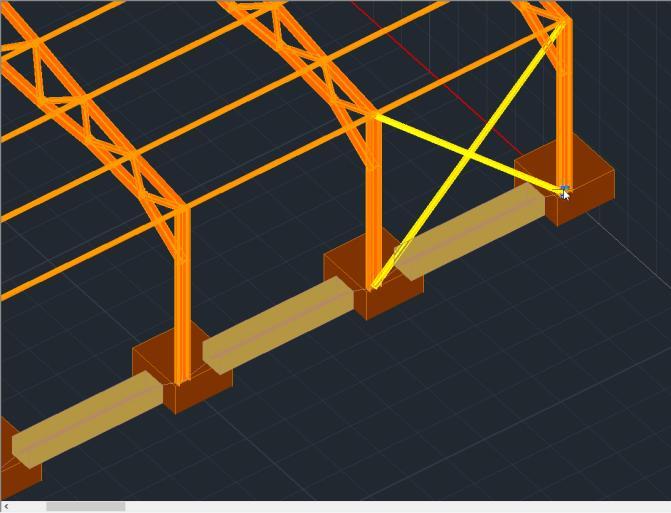This screenshot has height=513, width=671.
Task: Click the horizontal scrollbar left arrow
Action: [x=6, y=507]
